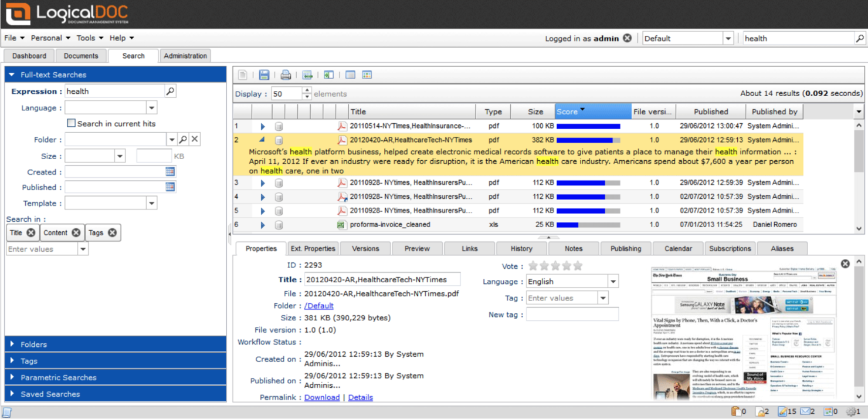The image size is (868, 419).
Task: Click the LogicalDOC logo
Action: [67, 14]
